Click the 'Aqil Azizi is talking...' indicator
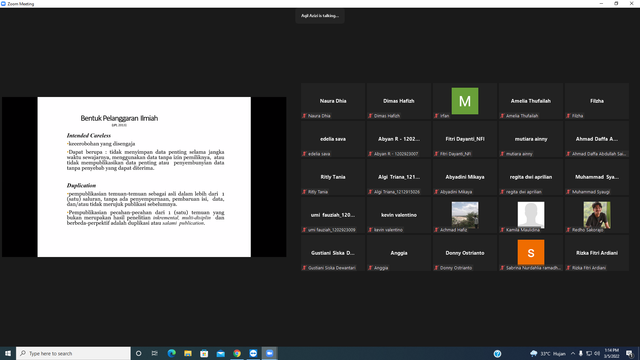 point(320,16)
